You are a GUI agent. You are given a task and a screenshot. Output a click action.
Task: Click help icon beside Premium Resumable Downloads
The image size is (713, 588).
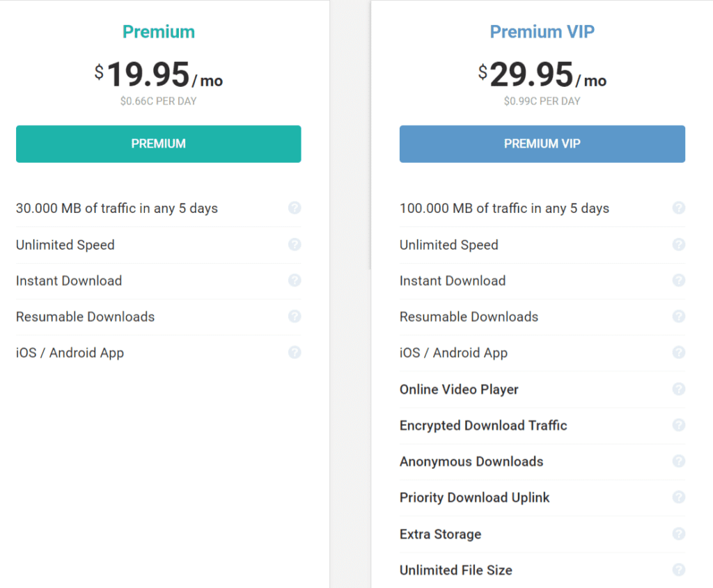pyautogui.click(x=295, y=317)
